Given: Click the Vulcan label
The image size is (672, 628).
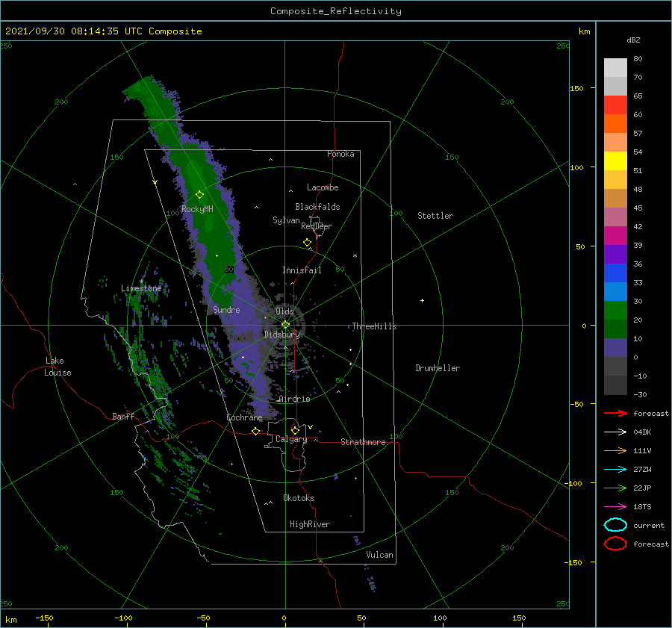Looking at the screenshot, I should pos(379,555).
